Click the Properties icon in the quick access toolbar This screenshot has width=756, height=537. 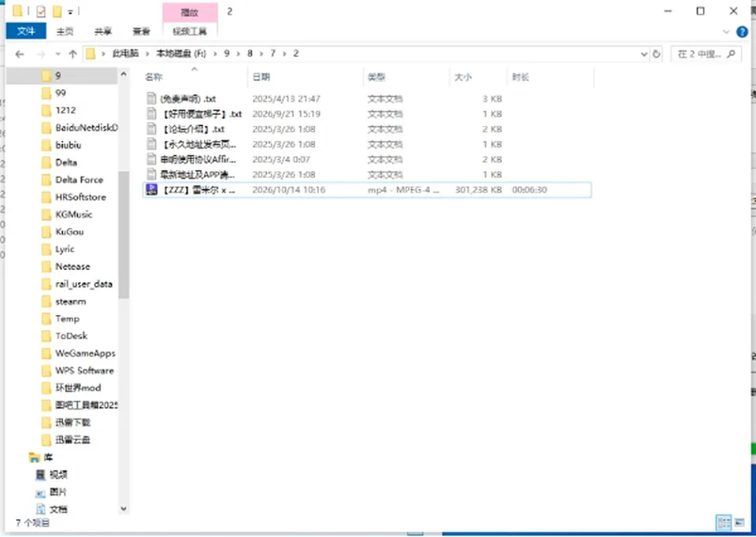click(41, 11)
